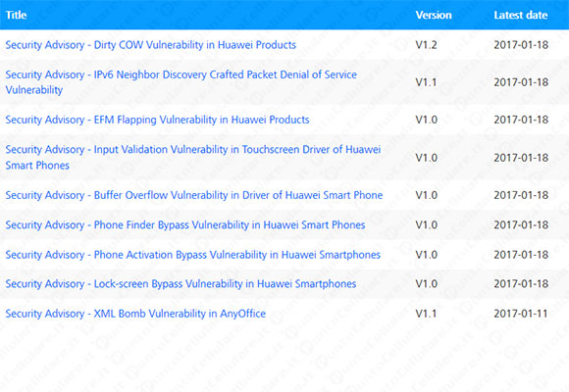Click the Title column header
Viewport: 569px width, 392px height.
click(x=16, y=15)
